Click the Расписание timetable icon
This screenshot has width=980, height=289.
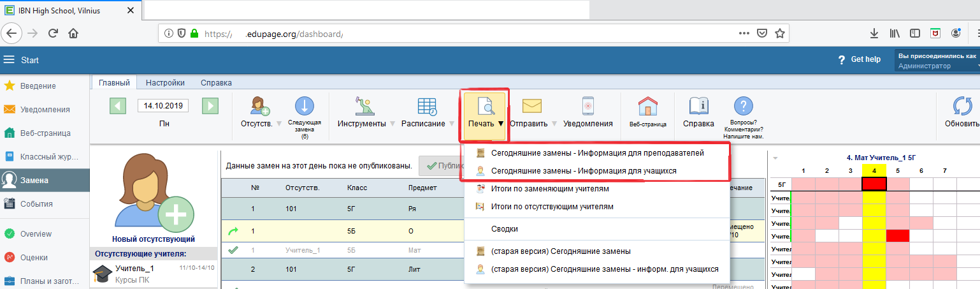point(426,107)
